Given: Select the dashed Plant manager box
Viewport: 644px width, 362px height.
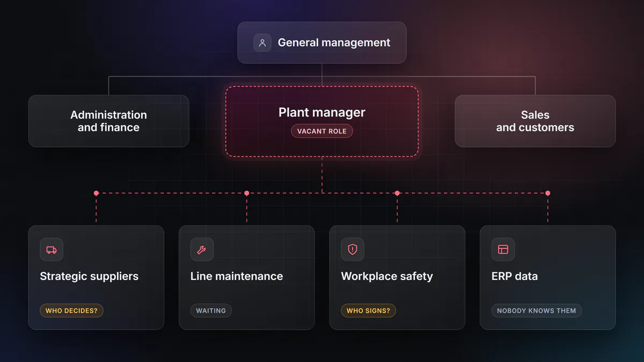Looking at the screenshot, I should coord(322,121).
